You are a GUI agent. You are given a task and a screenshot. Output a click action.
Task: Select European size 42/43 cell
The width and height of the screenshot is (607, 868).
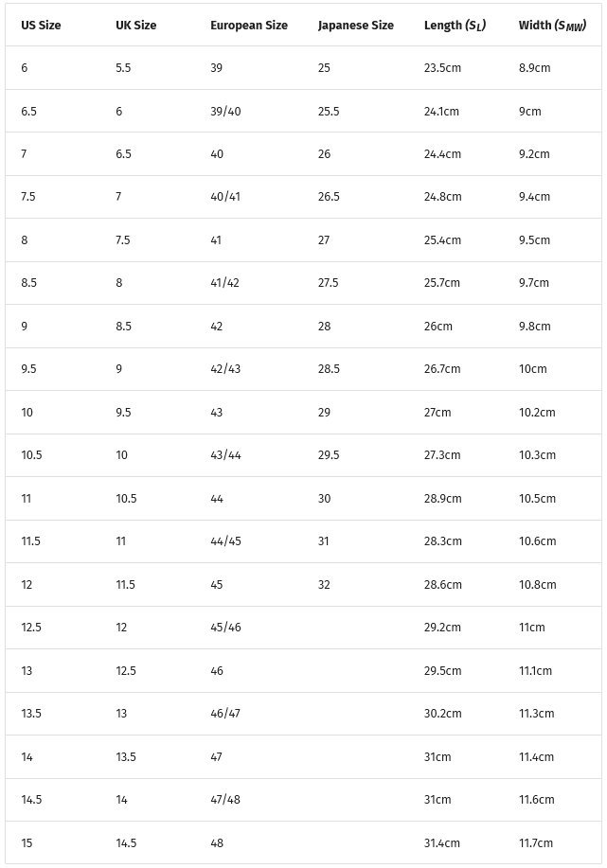coord(225,369)
